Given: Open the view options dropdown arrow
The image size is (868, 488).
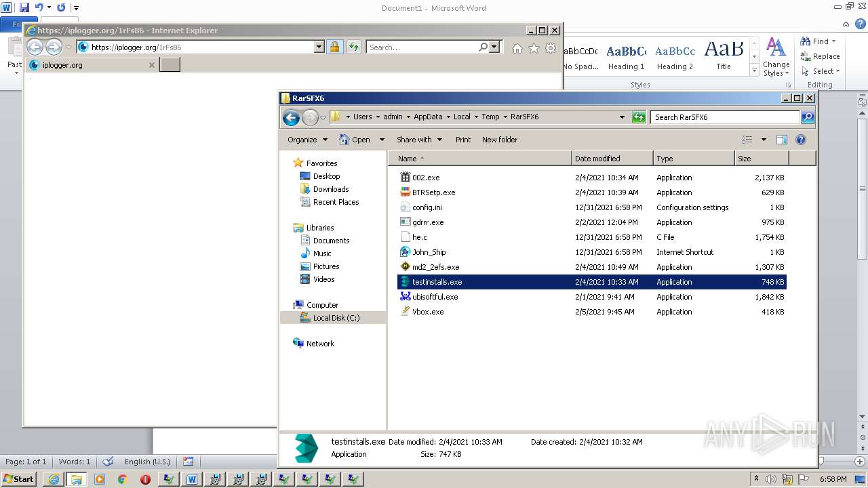Looking at the screenshot, I should coord(764,140).
